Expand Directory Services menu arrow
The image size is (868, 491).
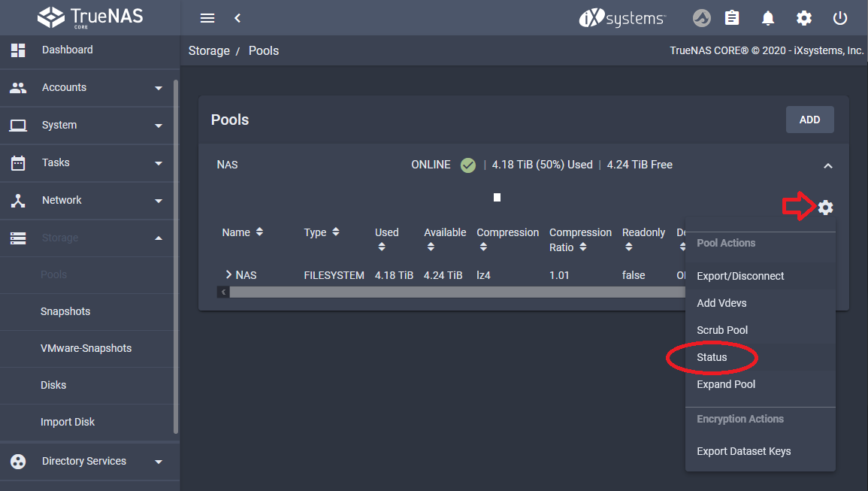pyautogui.click(x=159, y=462)
